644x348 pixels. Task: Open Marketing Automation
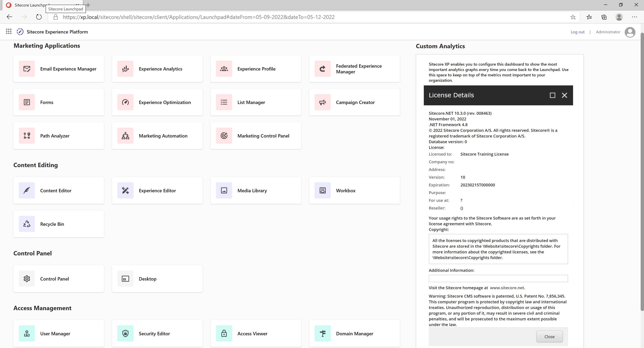[x=157, y=135]
